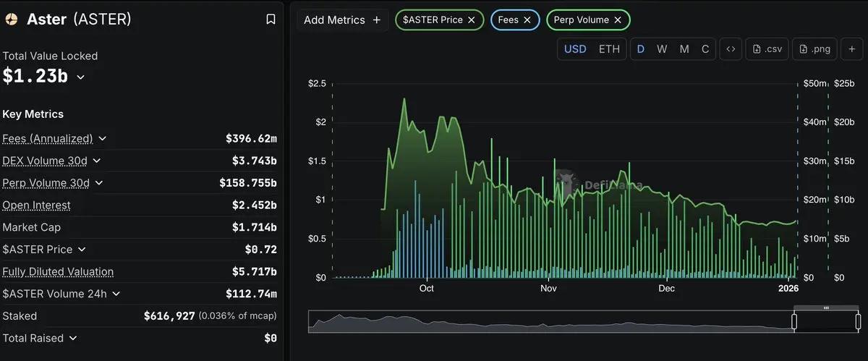Select monthly M chart grouping
The image size is (868, 361).
684,49
